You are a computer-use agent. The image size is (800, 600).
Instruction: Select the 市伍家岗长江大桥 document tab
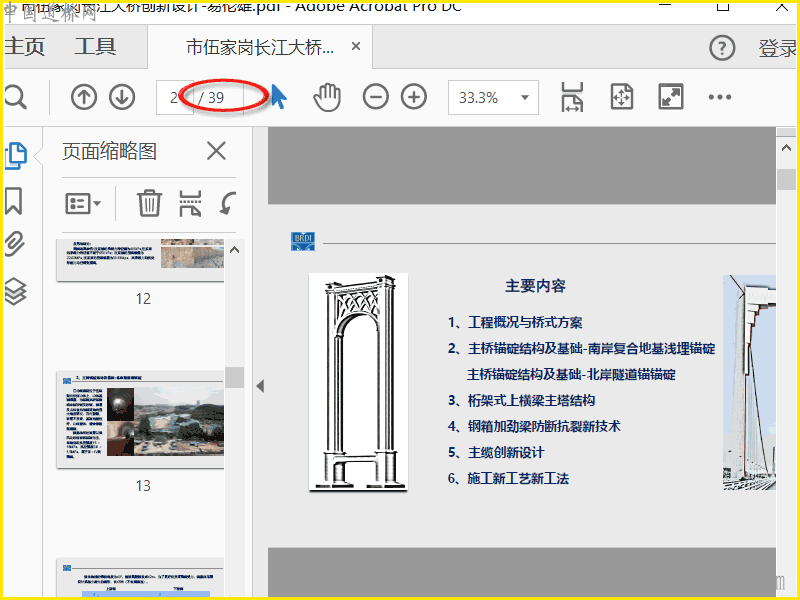click(260, 47)
